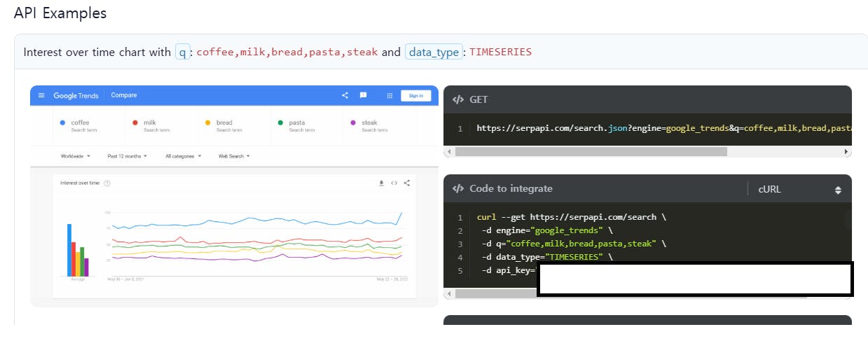Open the Google Trends hamburger menu
Screen dimensions: 868x341
(x=41, y=95)
